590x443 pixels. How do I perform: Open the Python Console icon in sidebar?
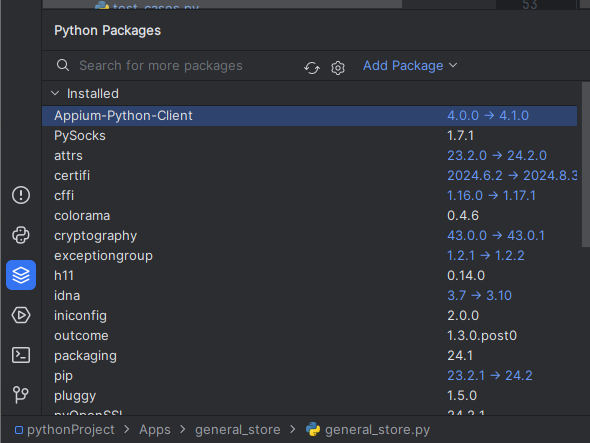click(21, 235)
